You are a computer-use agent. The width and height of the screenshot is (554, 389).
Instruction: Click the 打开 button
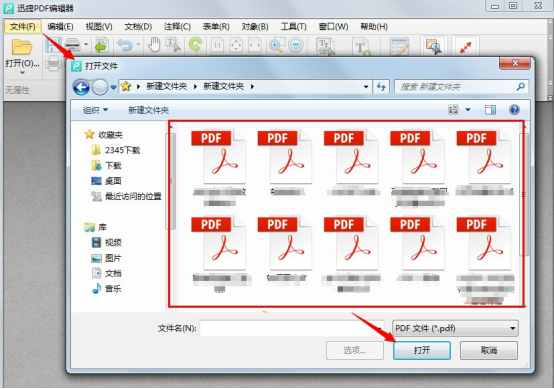tap(422, 350)
